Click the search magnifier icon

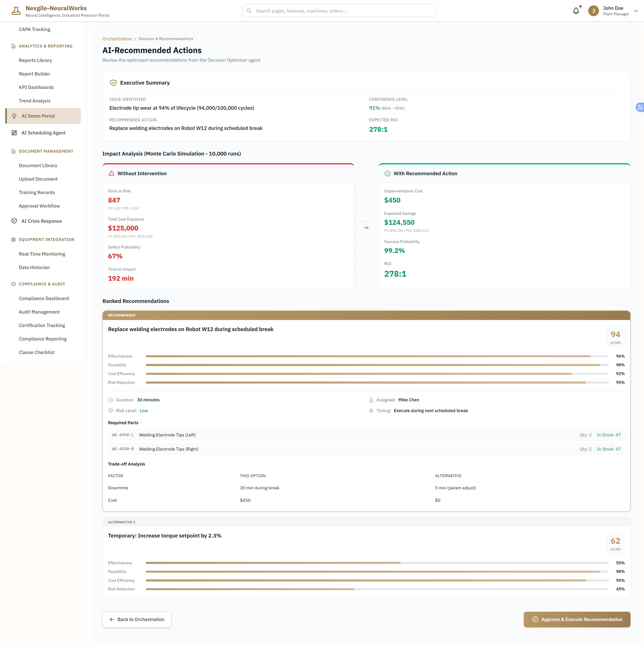(249, 11)
